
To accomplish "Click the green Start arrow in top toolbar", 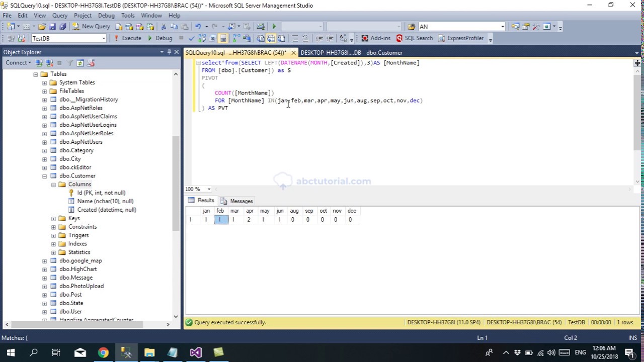I will [x=274, y=26].
